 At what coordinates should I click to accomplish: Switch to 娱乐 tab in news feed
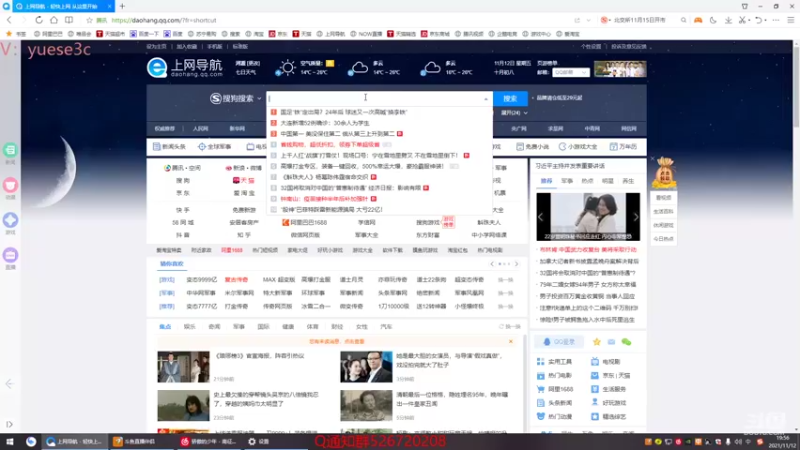click(190, 327)
